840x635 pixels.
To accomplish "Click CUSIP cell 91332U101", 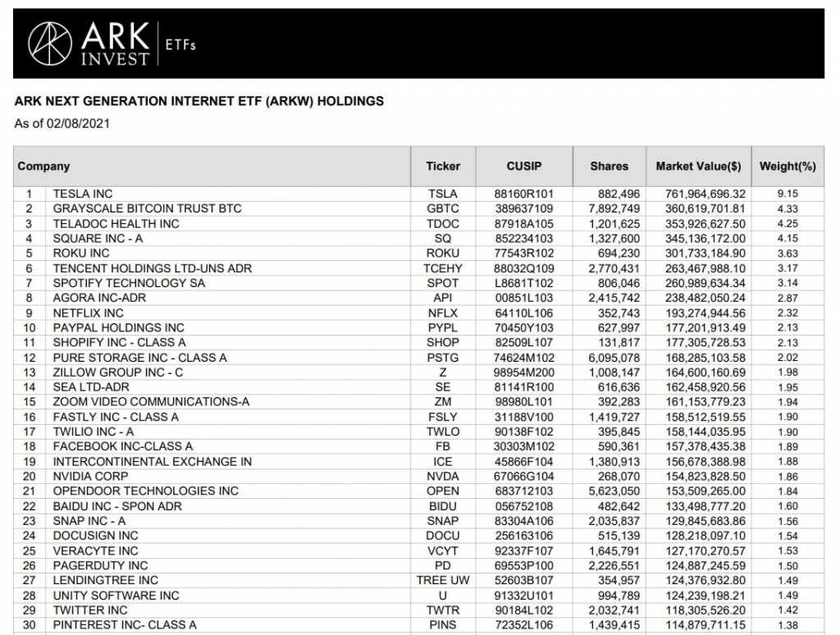I will 524,596.
